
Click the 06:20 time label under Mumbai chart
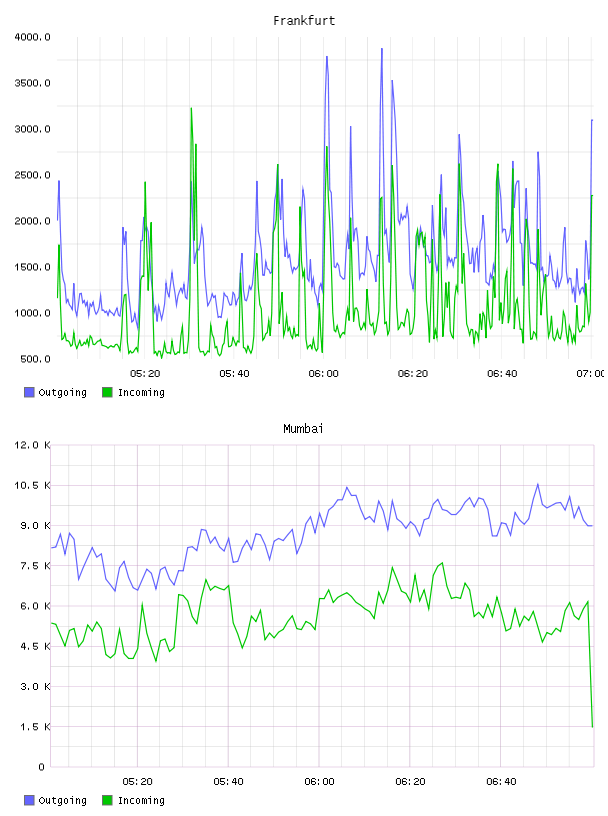(x=410, y=782)
